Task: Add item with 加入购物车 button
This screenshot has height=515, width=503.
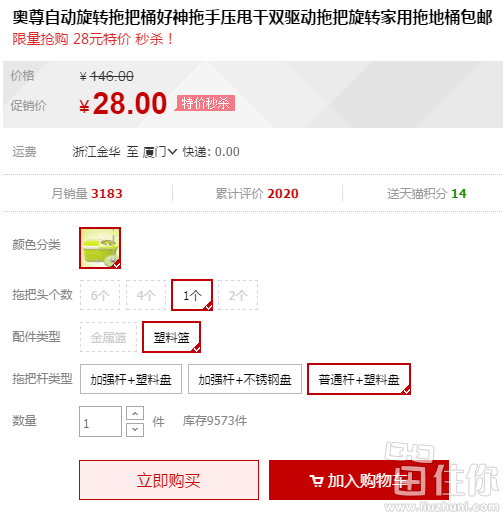Action: click(x=359, y=480)
